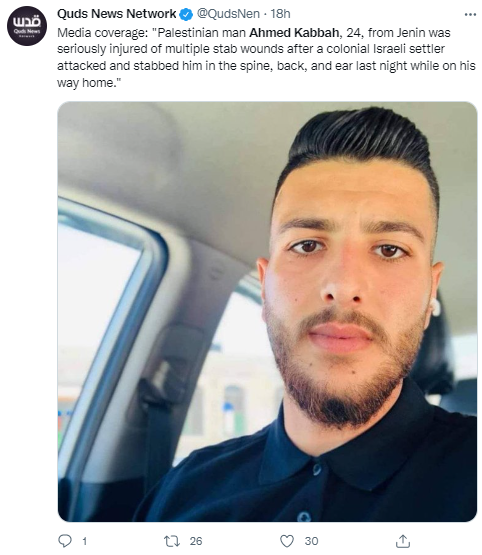The height and width of the screenshot is (555, 482).
Task: Click the bold name Ahmed Kabbah
Action: [294, 33]
